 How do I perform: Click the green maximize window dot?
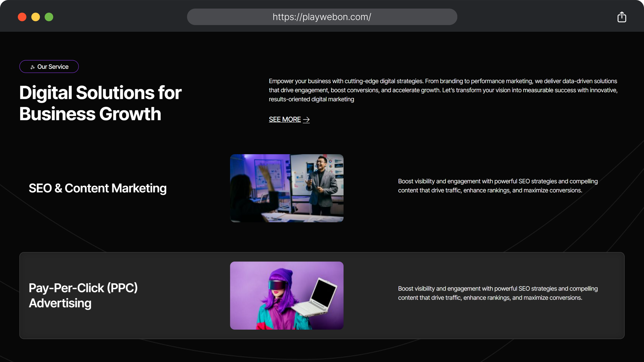pos(49,17)
